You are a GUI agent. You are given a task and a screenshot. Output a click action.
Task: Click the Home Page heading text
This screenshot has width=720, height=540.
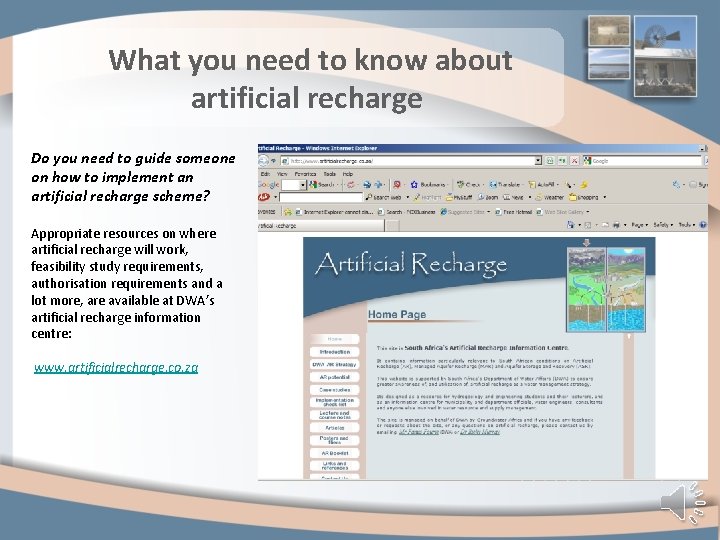click(x=397, y=315)
